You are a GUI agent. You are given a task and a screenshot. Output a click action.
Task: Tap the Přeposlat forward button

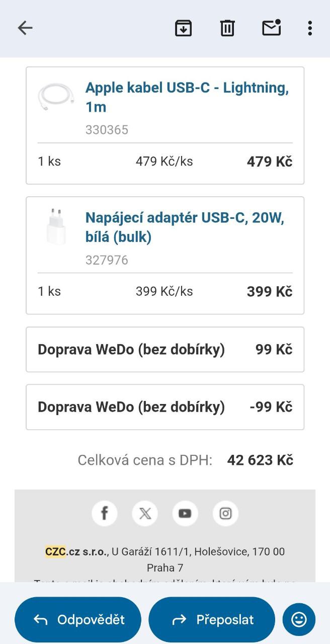tap(212, 619)
